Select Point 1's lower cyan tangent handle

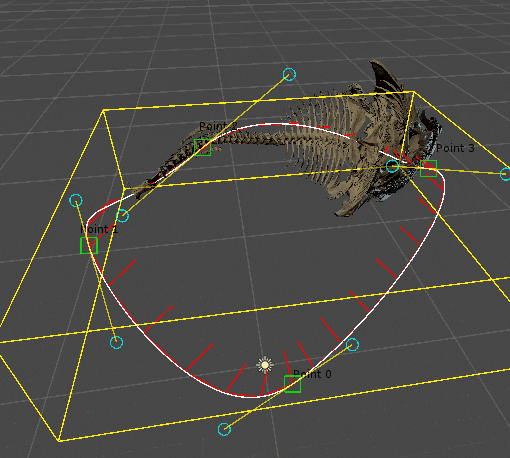[x=116, y=342]
